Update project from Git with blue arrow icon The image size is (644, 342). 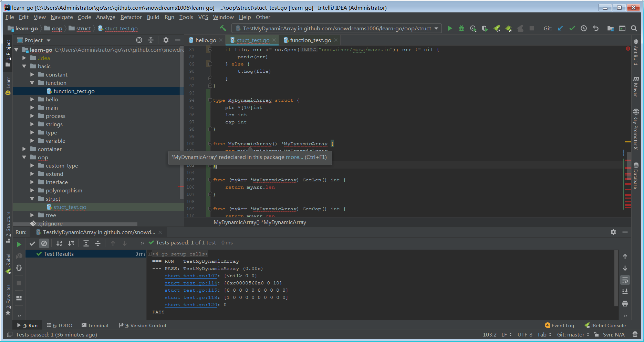pos(560,28)
